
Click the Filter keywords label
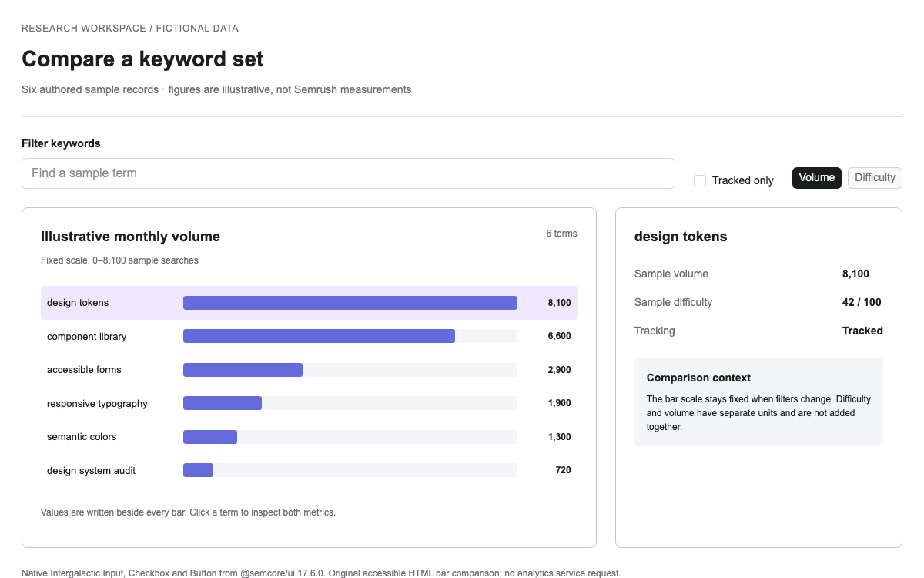tap(61, 143)
